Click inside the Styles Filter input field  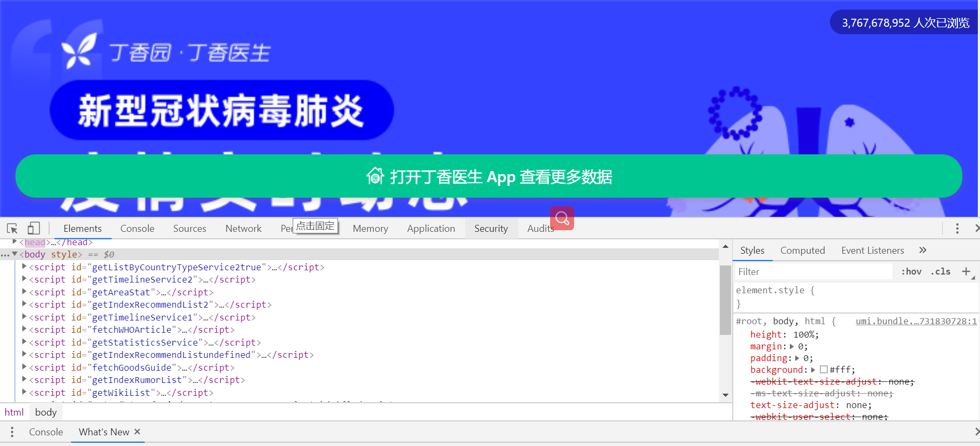coord(813,272)
